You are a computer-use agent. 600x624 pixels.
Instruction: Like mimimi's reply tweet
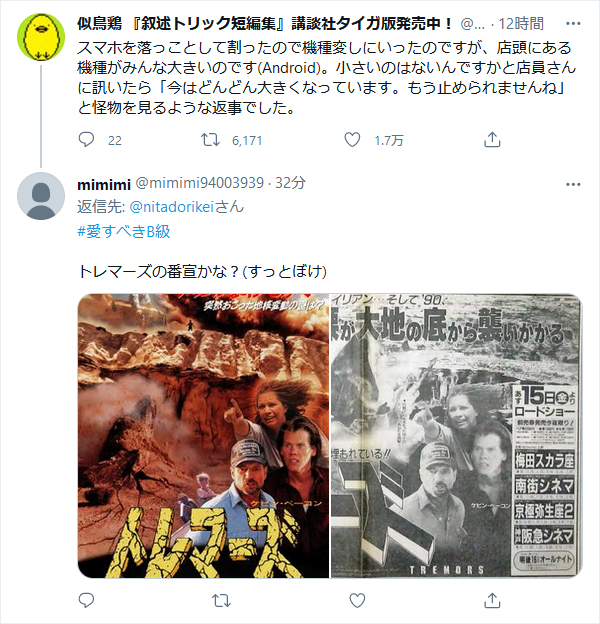tap(357, 600)
